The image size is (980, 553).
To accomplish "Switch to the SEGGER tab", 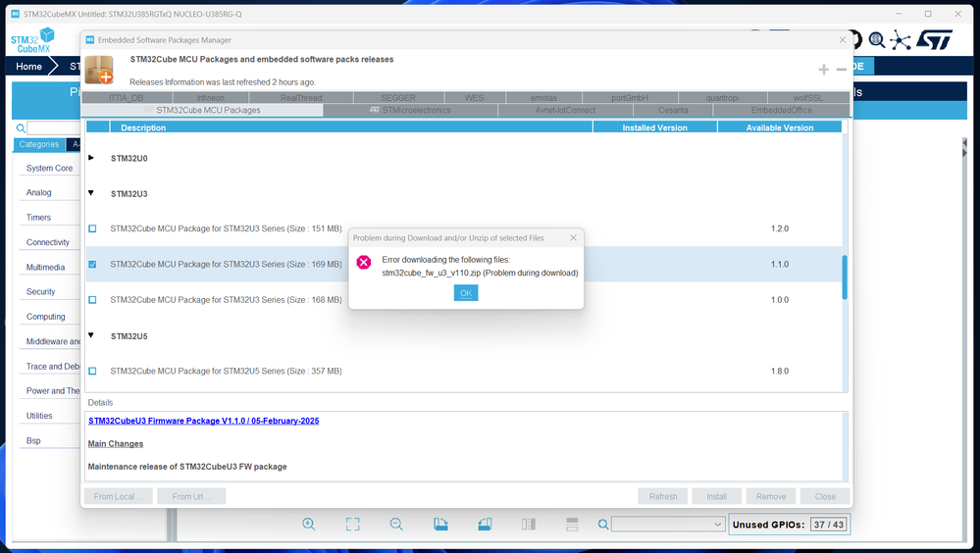I will pos(398,97).
